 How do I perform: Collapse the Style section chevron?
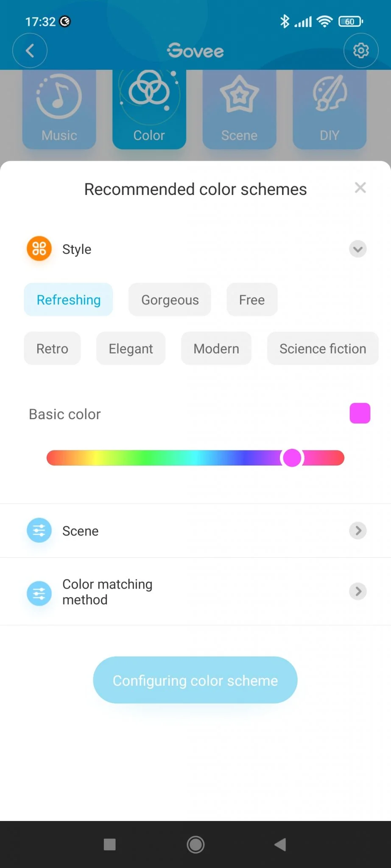pyautogui.click(x=358, y=249)
